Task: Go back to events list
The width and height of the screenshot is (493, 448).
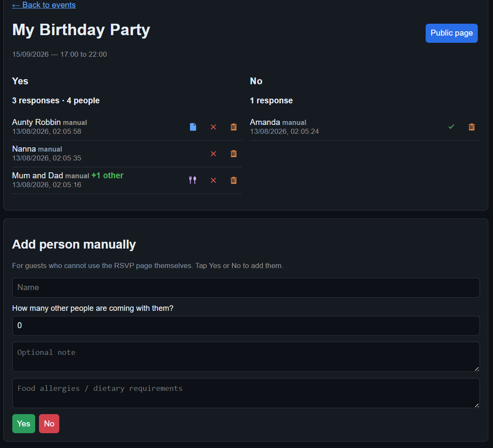Action: click(x=44, y=5)
